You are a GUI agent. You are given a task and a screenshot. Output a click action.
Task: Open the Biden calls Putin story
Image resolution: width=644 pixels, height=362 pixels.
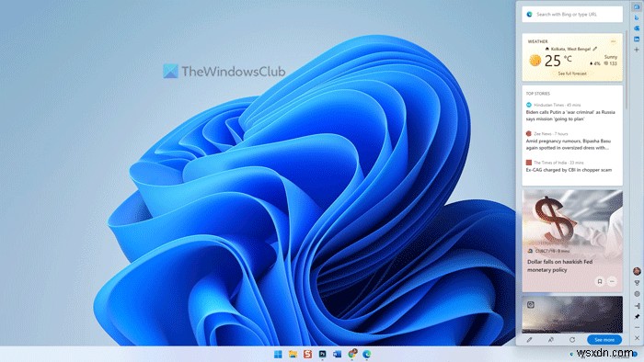(x=570, y=116)
